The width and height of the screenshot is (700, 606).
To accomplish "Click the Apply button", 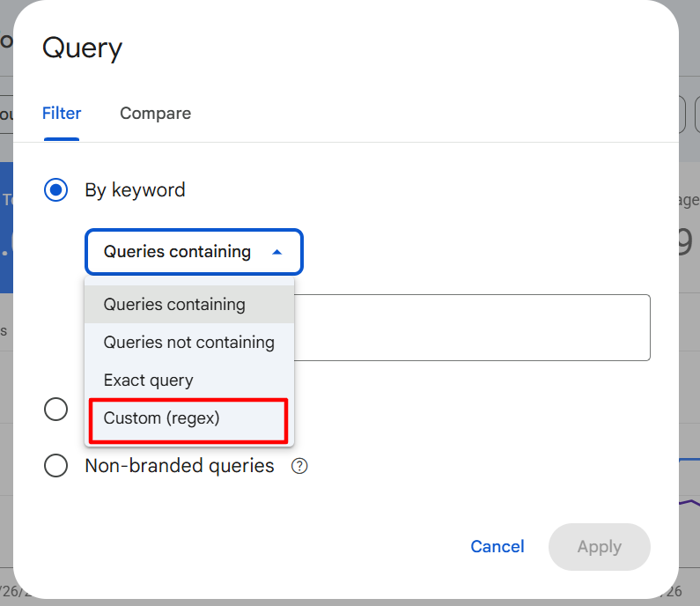I will click(x=599, y=547).
